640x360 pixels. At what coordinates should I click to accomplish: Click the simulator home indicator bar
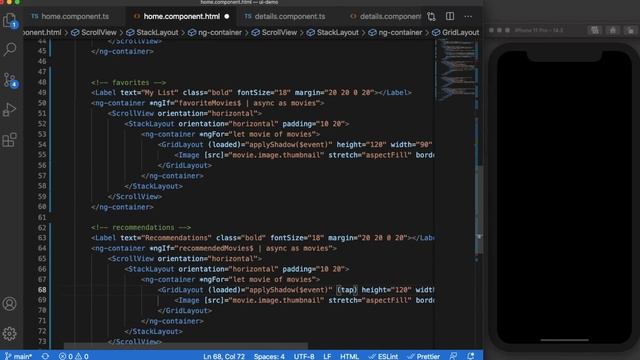pos(564,340)
